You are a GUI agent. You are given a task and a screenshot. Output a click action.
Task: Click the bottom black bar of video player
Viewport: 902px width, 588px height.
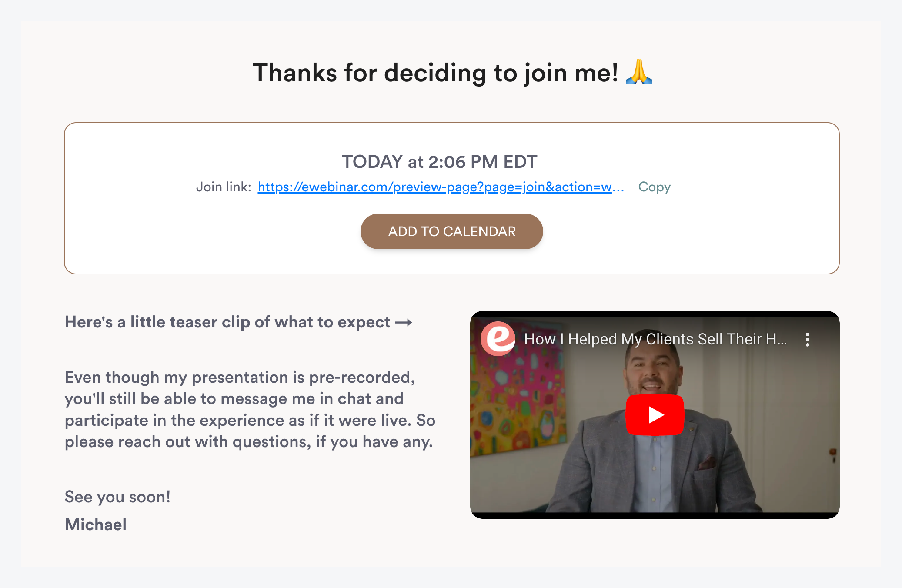point(655,515)
